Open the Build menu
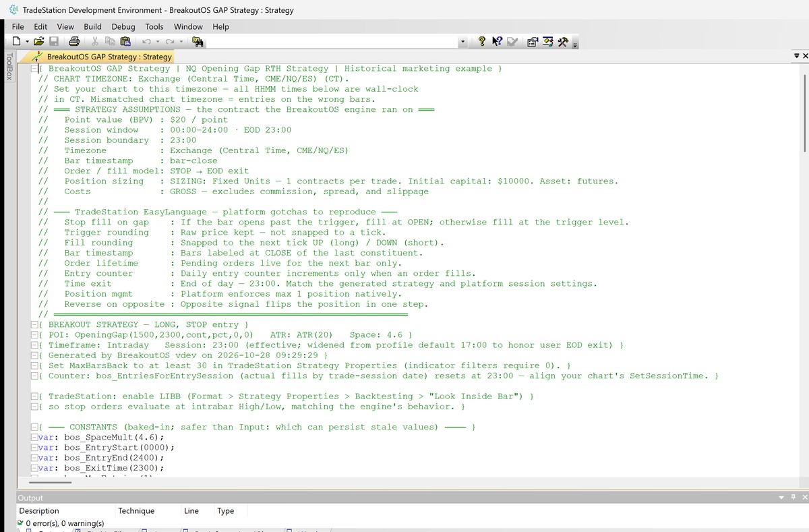 click(x=93, y=26)
